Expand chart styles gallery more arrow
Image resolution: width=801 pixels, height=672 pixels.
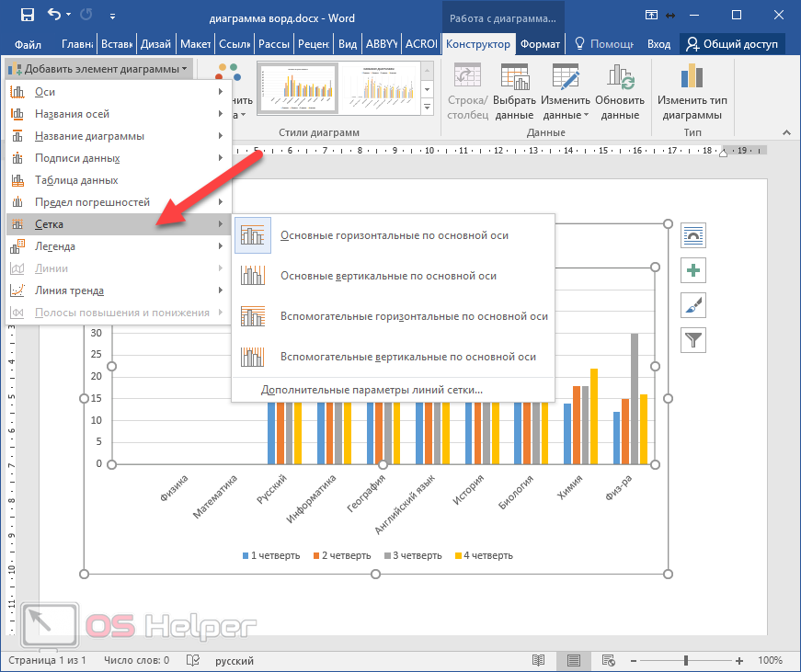click(428, 108)
